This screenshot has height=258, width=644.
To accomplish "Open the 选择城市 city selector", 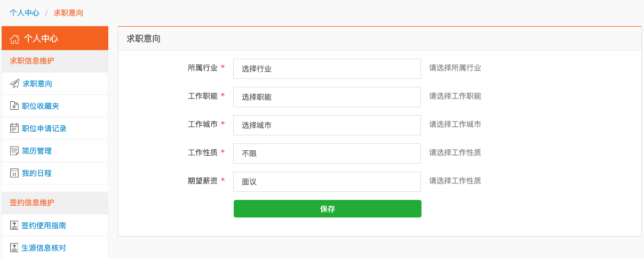I will coord(327,125).
